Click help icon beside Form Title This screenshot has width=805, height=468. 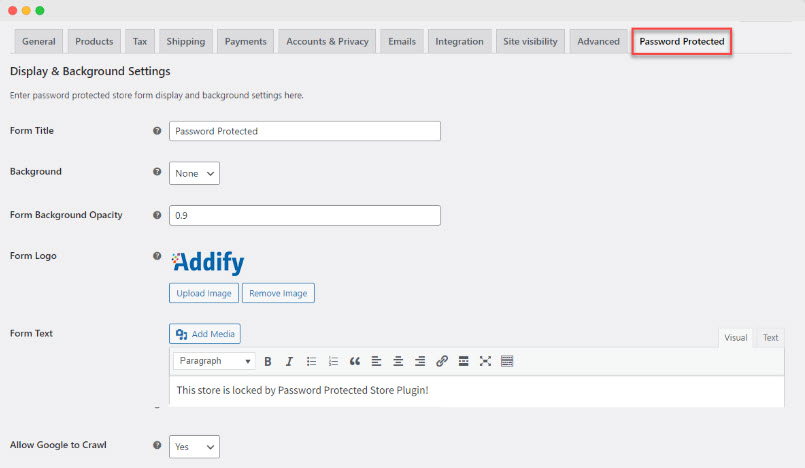[x=157, y=131]
